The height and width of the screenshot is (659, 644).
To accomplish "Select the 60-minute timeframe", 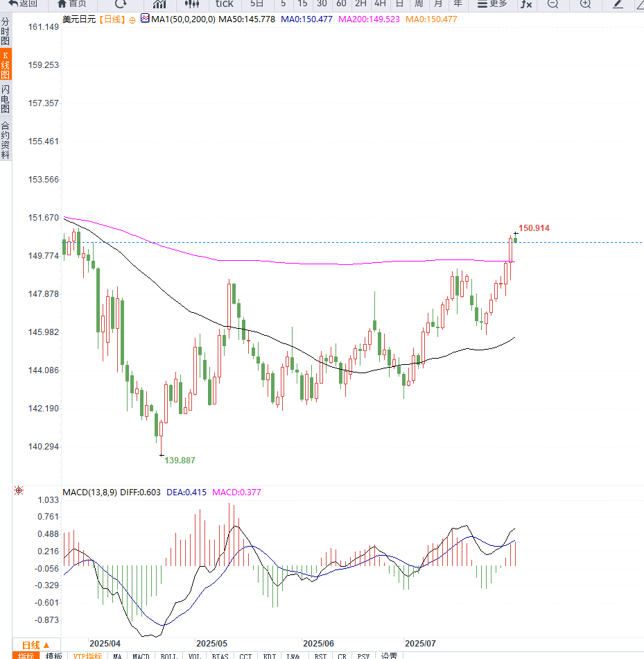I will tap(341, 3).
